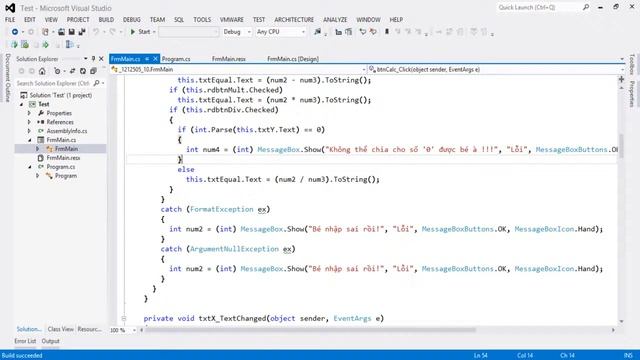The image size is (640, 360).
Task: Open the FILE menu
Action: [x=10, y=20]
